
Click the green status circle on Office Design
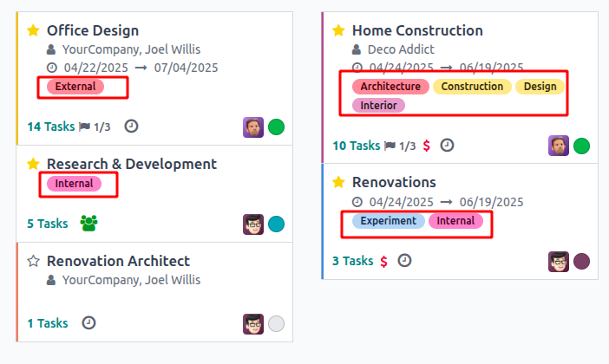coord(276,127)
